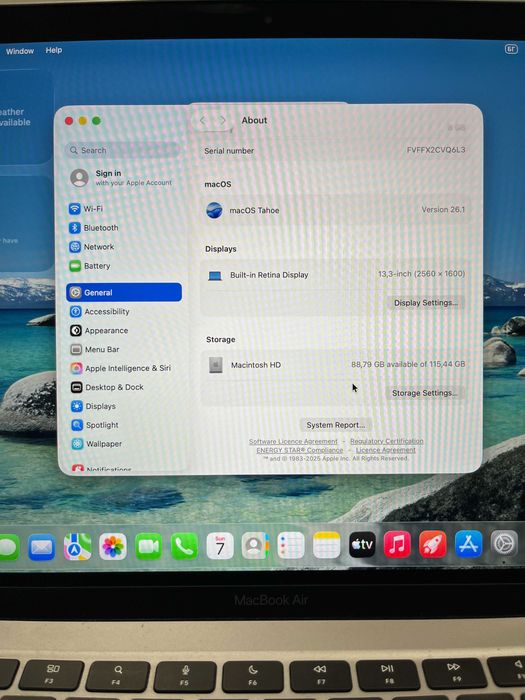Open Music from the Dock

(x=397, y=545)
